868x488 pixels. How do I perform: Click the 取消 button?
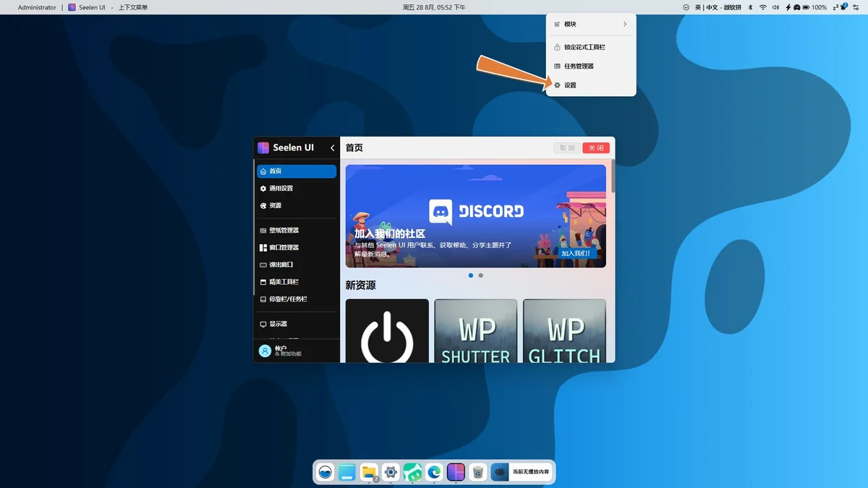pyautogui.click(x=567, y=147)
